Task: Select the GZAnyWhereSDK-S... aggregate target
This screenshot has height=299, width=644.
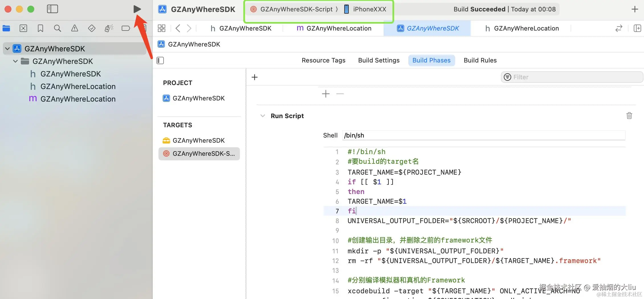Action: pyautogui.click(x=199, y=153)
